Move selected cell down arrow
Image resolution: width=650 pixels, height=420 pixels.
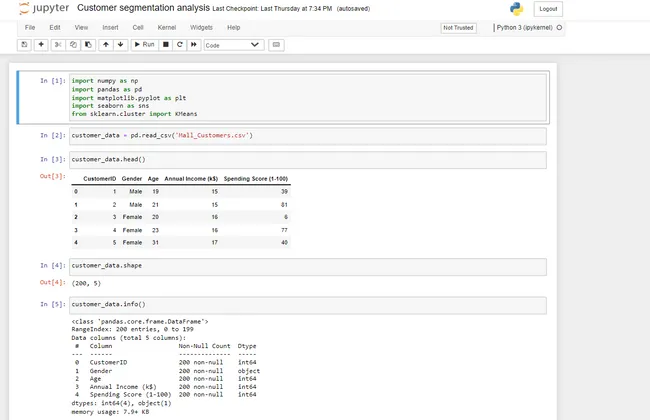click(121, 45)
